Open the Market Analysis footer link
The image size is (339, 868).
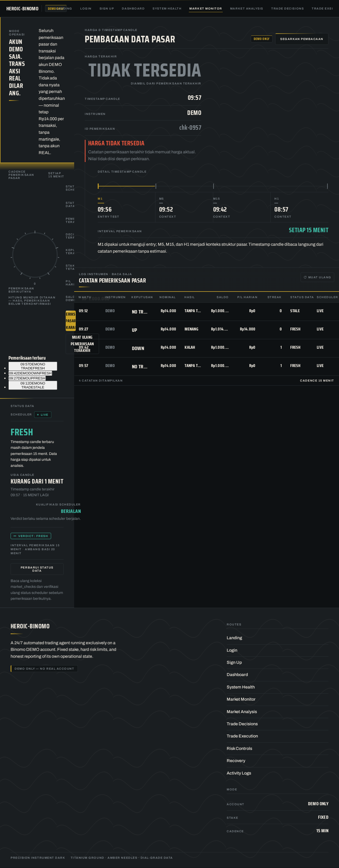[242, 712]
